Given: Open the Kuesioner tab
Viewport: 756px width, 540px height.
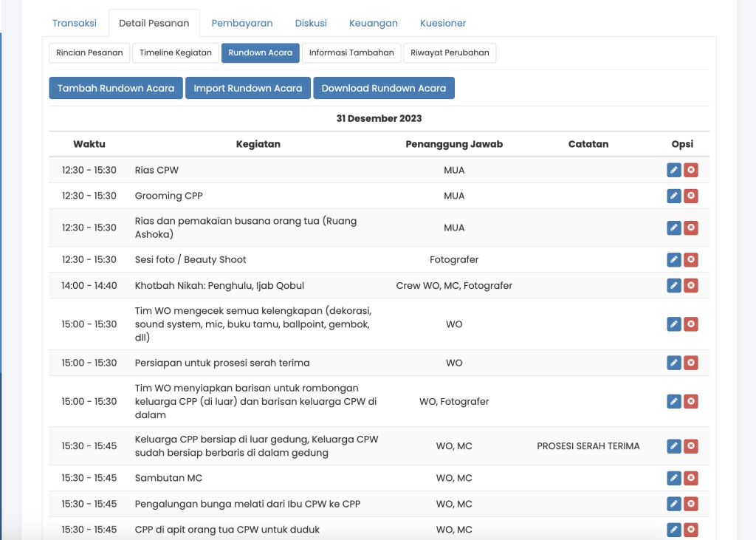Looking at the screenshot, I should coord(443,23).
